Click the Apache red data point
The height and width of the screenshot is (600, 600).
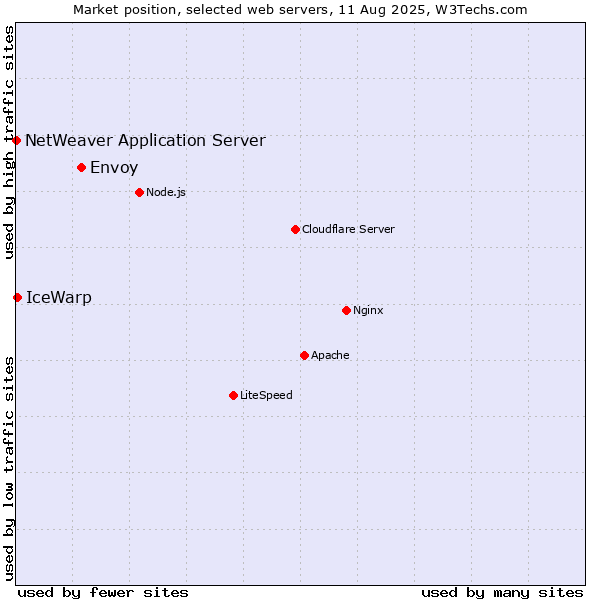[305, 356]
